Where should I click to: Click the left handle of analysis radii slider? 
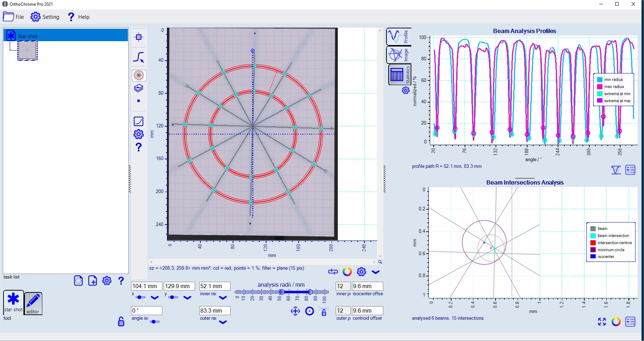tap(282, 292)
